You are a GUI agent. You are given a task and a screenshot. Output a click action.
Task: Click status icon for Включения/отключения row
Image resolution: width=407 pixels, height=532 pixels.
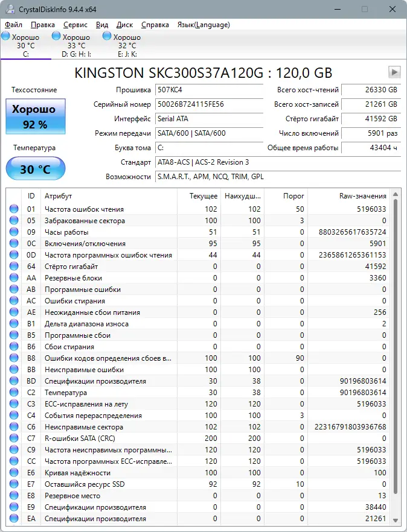[14, 244]
